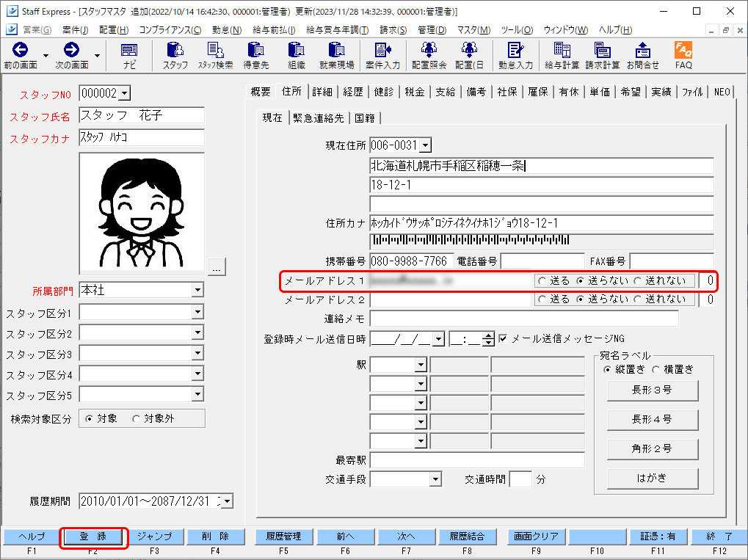Click the 履歴管理 F5 button
The height and width of the screenshot is (560, 748).
click(x=283, y=537)
